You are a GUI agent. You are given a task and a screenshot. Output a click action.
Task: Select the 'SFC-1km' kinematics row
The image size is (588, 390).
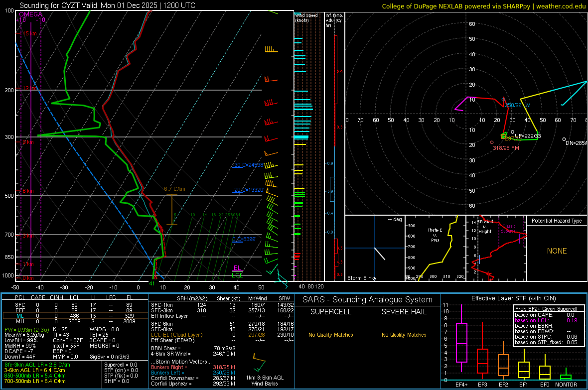(222, 305)
